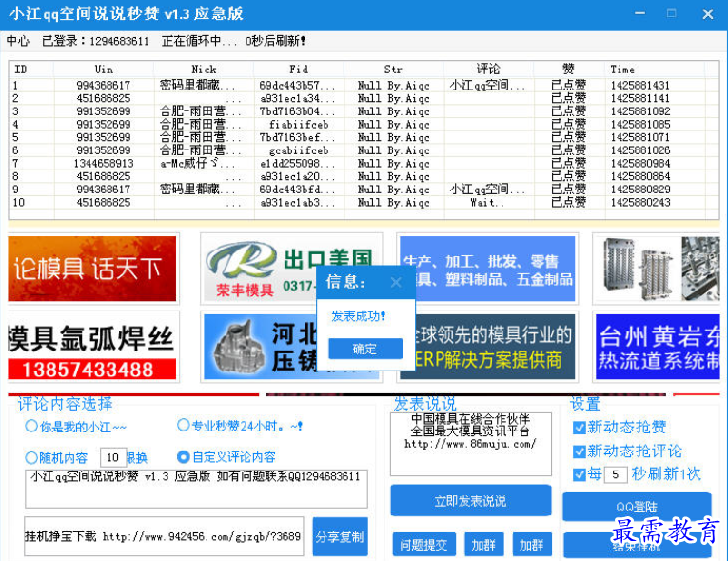Image resolution: width=728 pixels, height=561 pixels.
Task: Click the 赞 column header
Action: point(569,70)
